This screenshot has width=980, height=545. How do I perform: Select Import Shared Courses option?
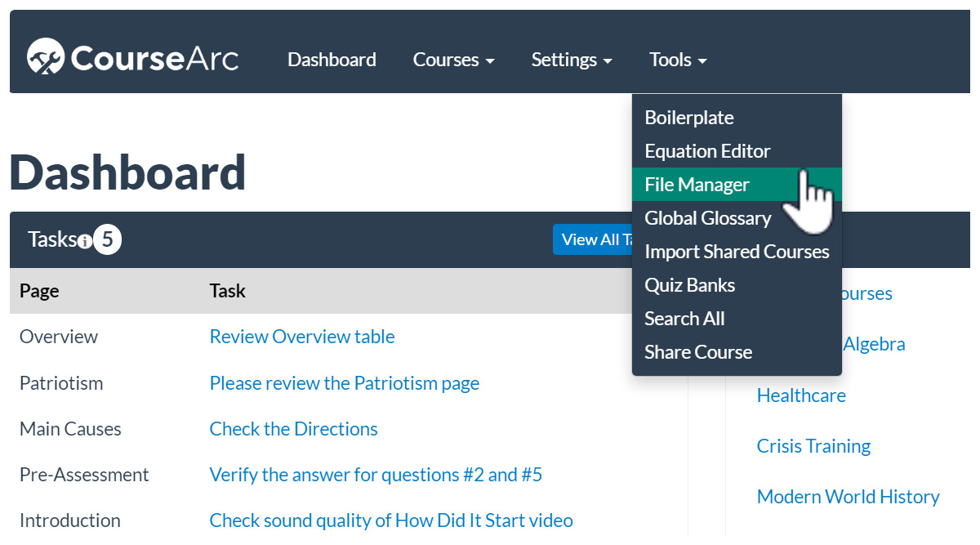737,252
